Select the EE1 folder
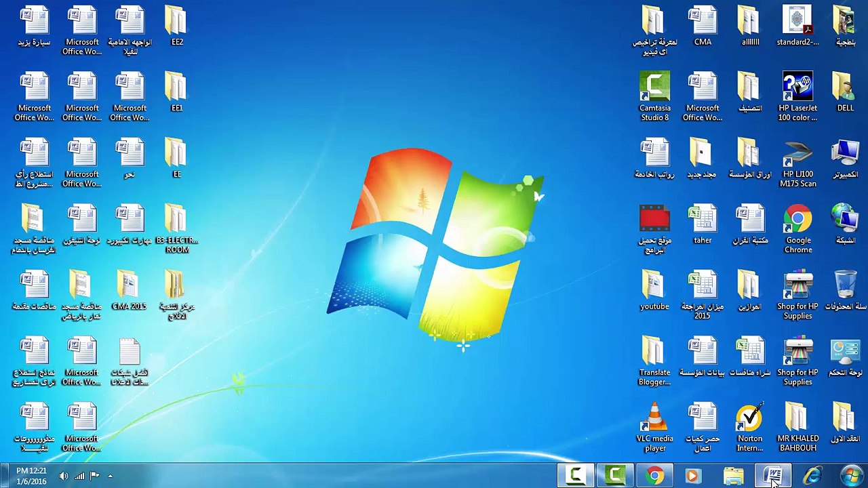Viewport: 868px width, 488px height. coord(176,92)
